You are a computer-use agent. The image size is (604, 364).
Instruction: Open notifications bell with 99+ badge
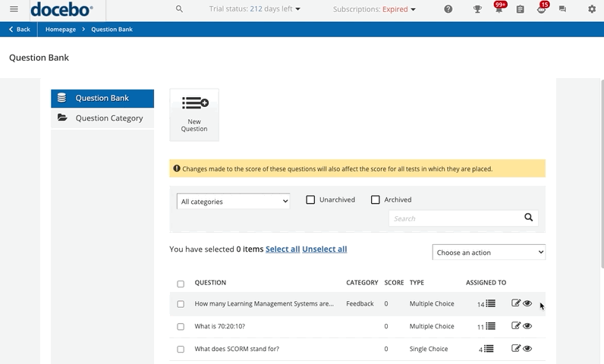[499, 8]
